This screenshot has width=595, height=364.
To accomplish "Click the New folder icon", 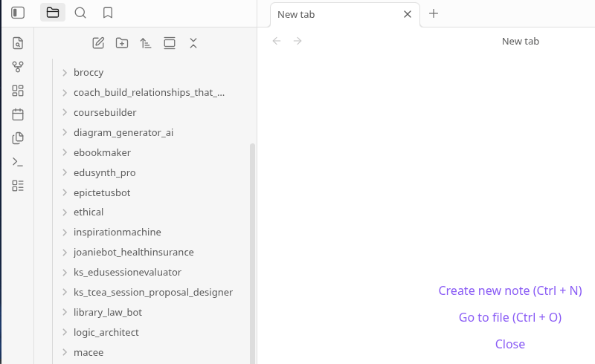I will point(122,43).
